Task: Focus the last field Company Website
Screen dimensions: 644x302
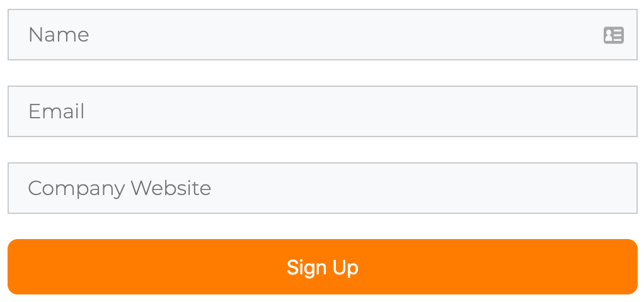Action: pos(323,188)
